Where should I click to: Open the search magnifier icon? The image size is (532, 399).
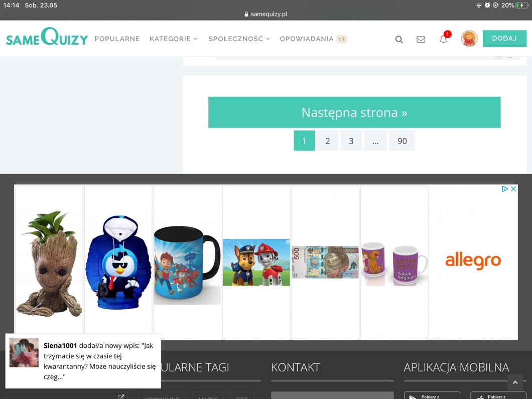[399, 39]
